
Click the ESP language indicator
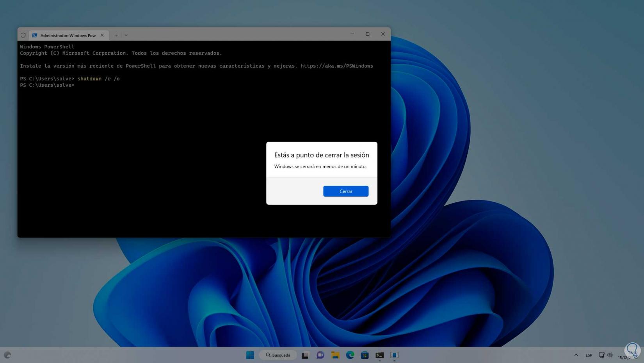589,355
